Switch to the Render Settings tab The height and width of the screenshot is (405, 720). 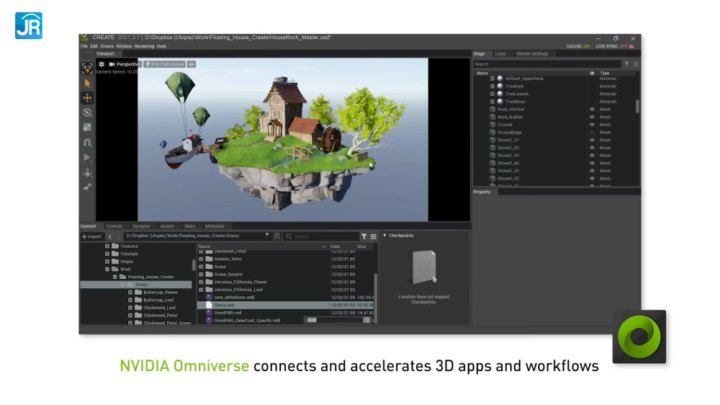(532, 54)
